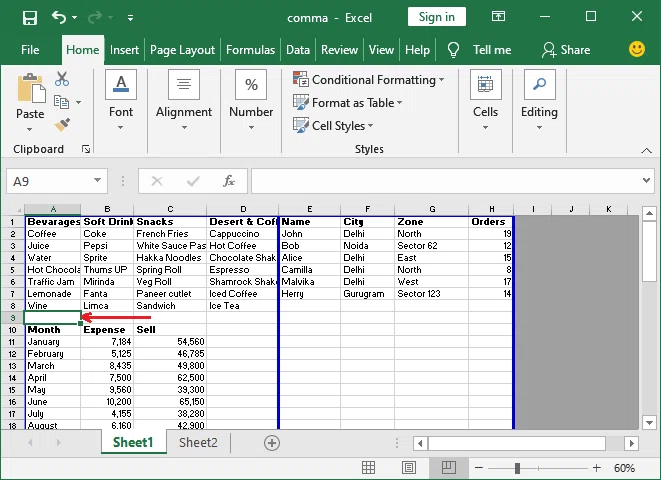Click the horizontal scrollbar left arrow

tap(420, 443)
